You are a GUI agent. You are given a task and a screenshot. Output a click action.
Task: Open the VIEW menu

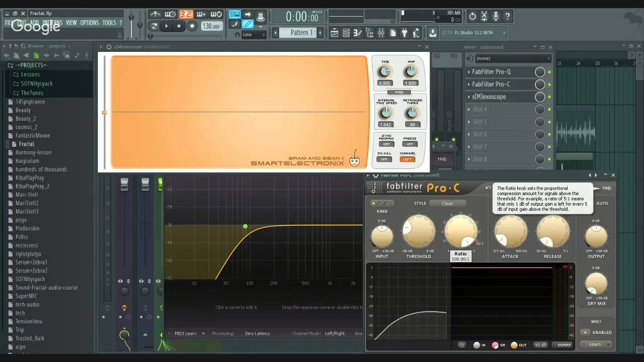click(x=71, y=23)
